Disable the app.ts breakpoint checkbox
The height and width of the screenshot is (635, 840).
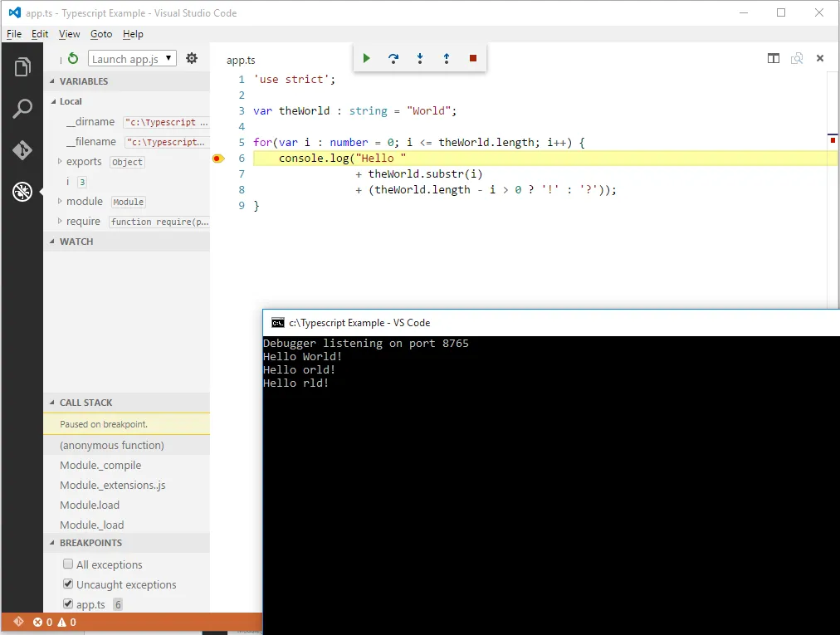68,604
